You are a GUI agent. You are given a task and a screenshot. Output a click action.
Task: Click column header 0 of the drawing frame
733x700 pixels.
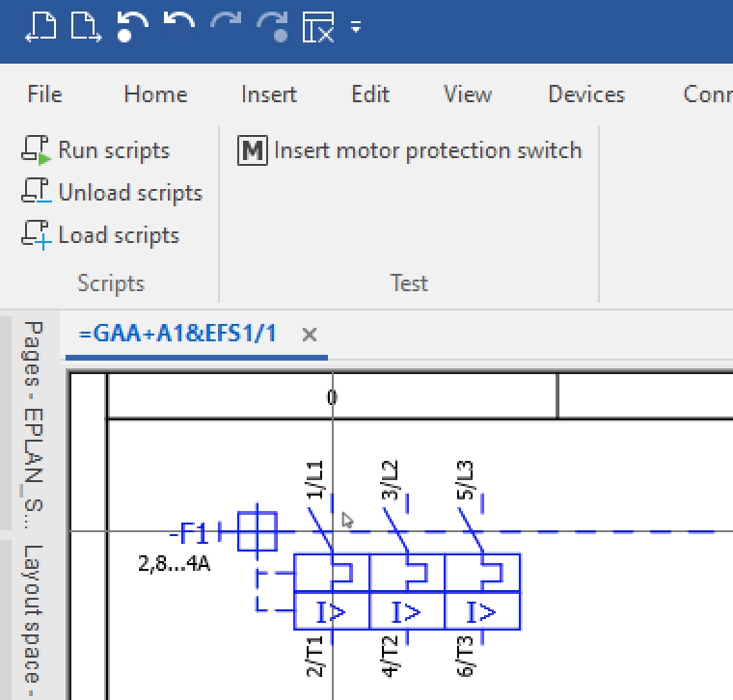332,397
